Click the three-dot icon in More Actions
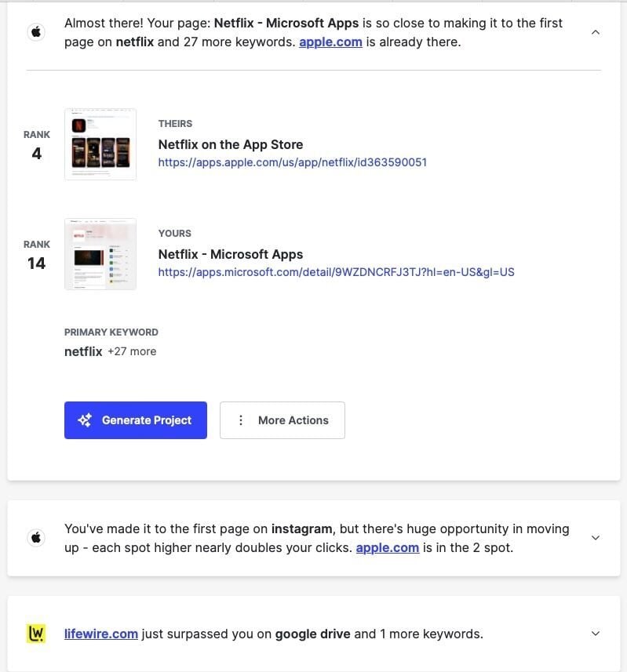Viewport: 627px width, 672px height. 241,420
